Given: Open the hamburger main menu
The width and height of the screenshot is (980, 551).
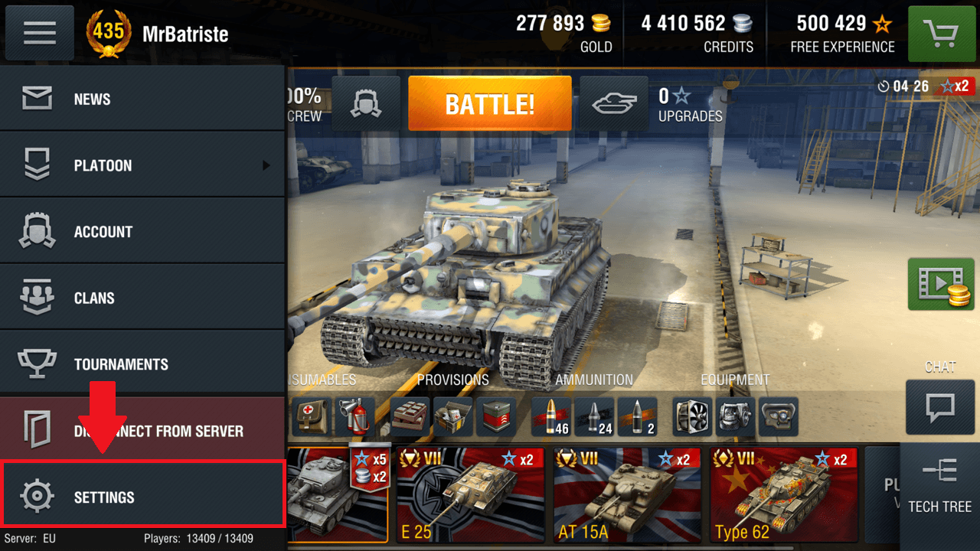Looking at the screenshot, I should click(x=40, y=33).
